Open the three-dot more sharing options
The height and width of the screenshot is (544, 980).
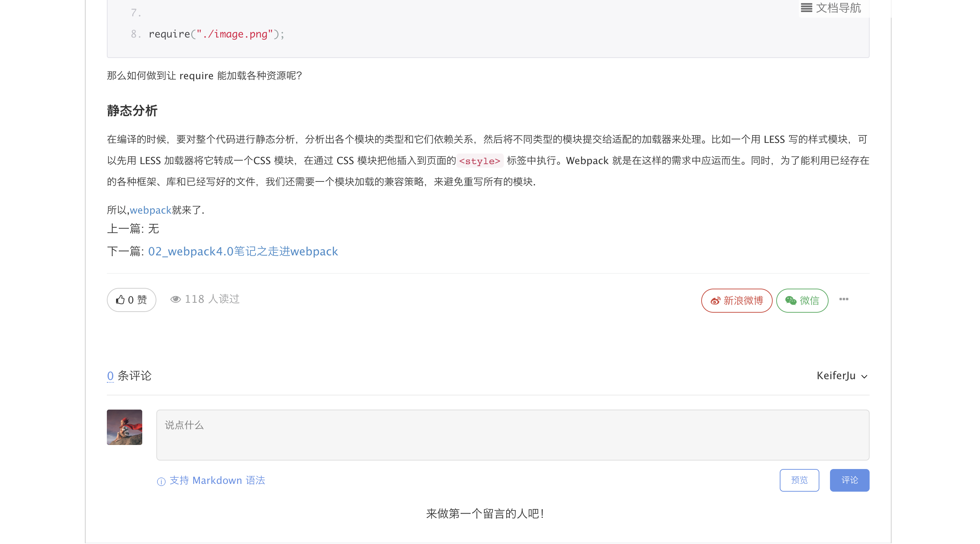[843, 299]
